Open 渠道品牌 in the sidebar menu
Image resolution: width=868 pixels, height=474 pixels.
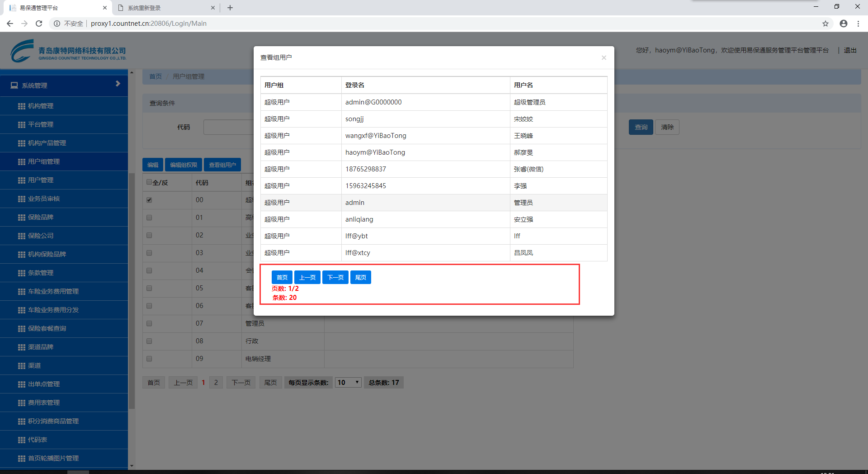[x=64, y=347]
